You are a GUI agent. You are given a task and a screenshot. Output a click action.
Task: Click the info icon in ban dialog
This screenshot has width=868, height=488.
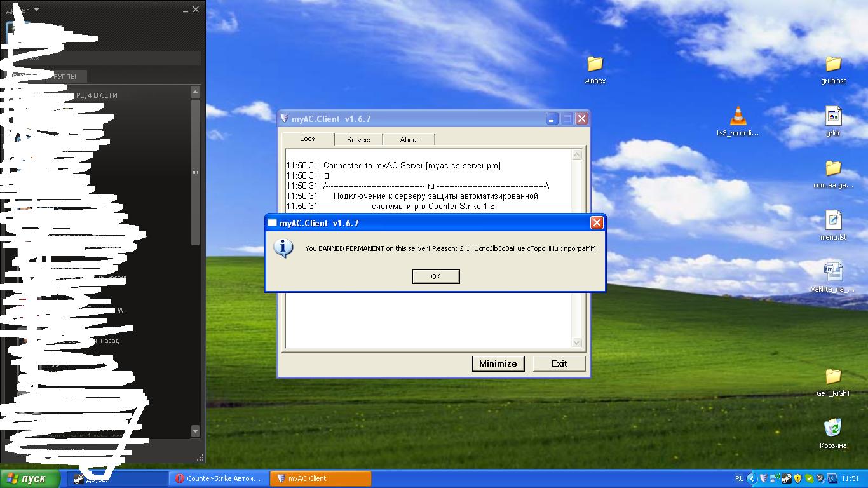(x=283, y=248)
